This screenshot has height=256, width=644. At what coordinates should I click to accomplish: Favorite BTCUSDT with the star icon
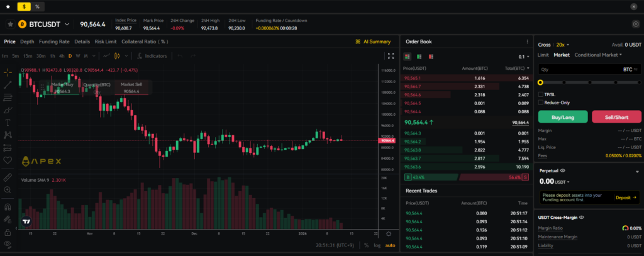click(11, 25)
